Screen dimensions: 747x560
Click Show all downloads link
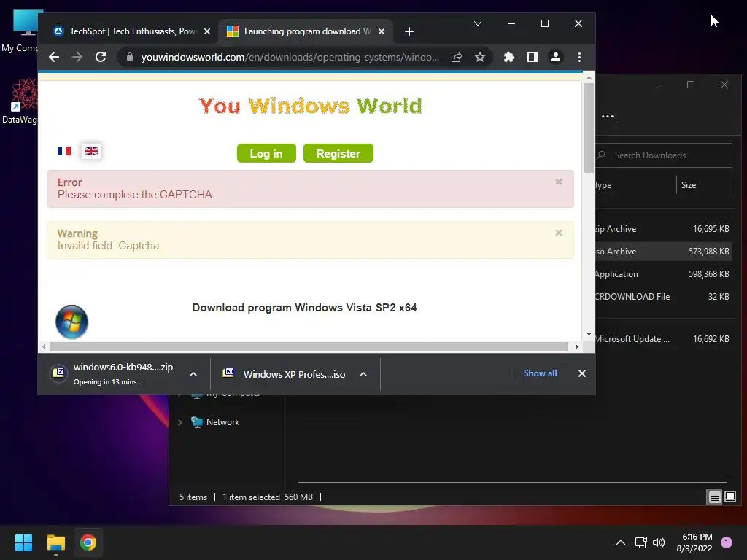[541, 373]
